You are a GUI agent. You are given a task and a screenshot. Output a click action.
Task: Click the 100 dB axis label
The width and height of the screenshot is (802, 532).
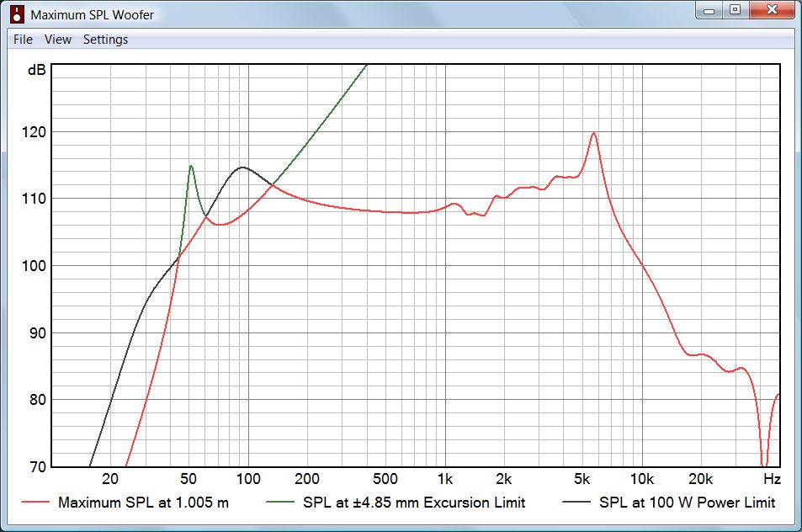tap(34, 265)
